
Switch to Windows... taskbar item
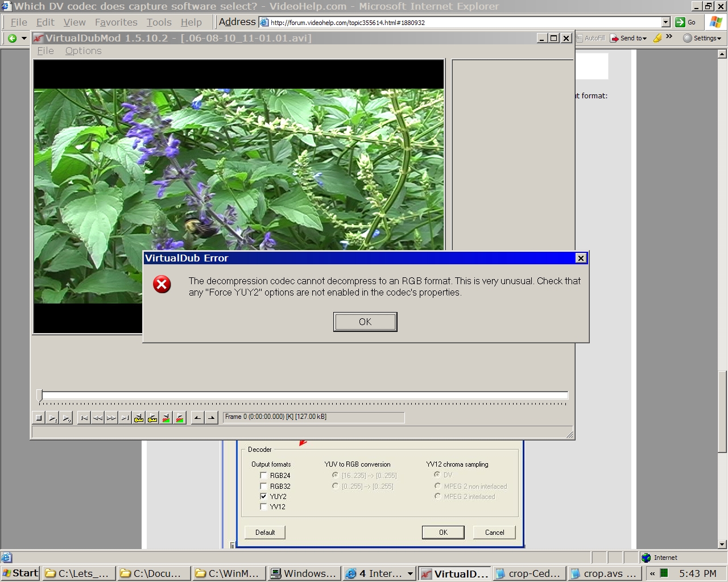click(x=304, y=573)
